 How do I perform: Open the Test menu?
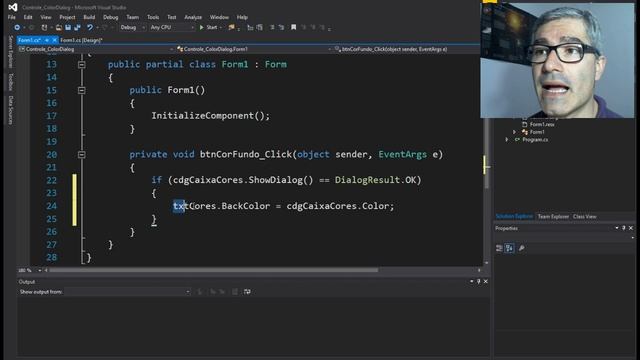coord(172,17)
